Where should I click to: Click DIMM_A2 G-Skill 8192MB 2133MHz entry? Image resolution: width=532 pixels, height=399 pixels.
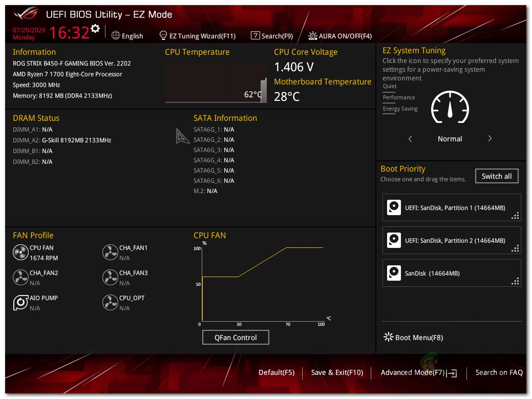(62, 140)
